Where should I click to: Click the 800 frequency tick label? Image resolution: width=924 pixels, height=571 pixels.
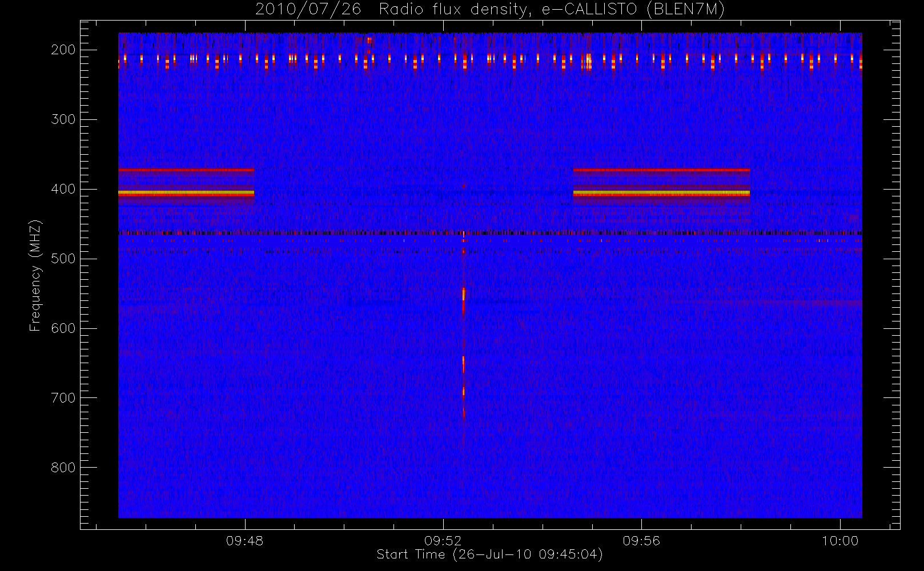coord(63,468)
